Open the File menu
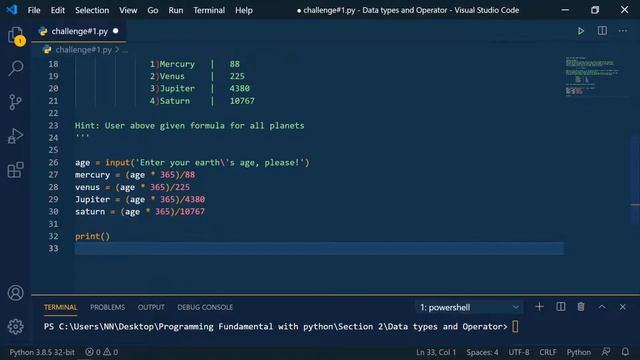Image resolution: width=640 pixels, height=360 pixels. (34, 10)
